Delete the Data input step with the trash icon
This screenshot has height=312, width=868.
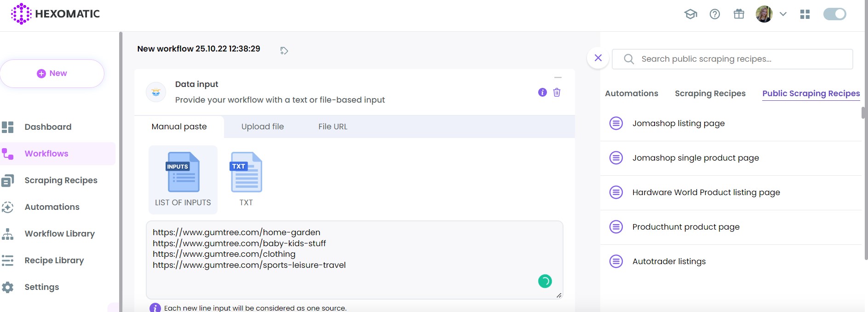pos(557,92)
